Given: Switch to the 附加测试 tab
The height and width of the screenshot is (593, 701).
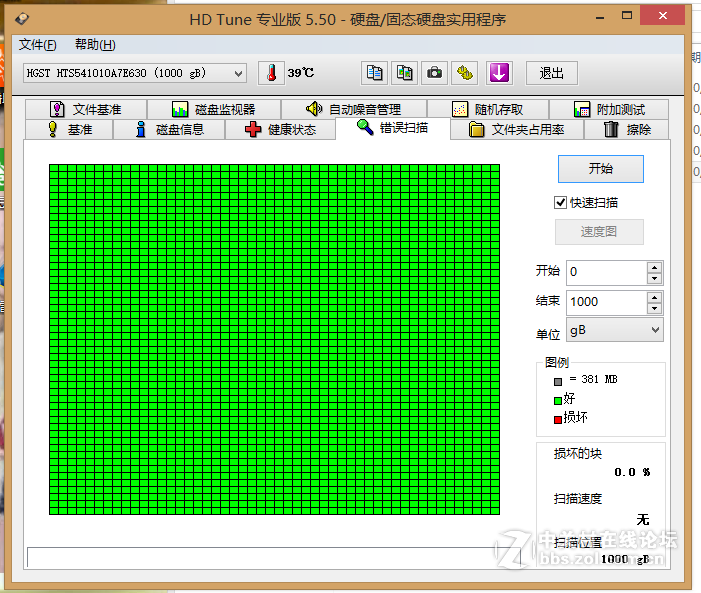Looking at the screenshot, I should (x=609, y=110).
